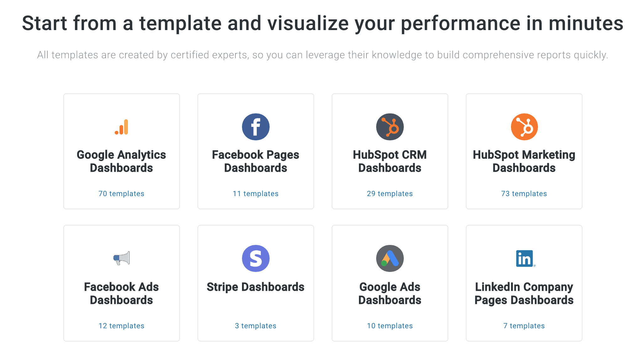The height and width of the screenshot is (364, 637).
Task: Click the Google Analytics icon
Action: [122, 127]
